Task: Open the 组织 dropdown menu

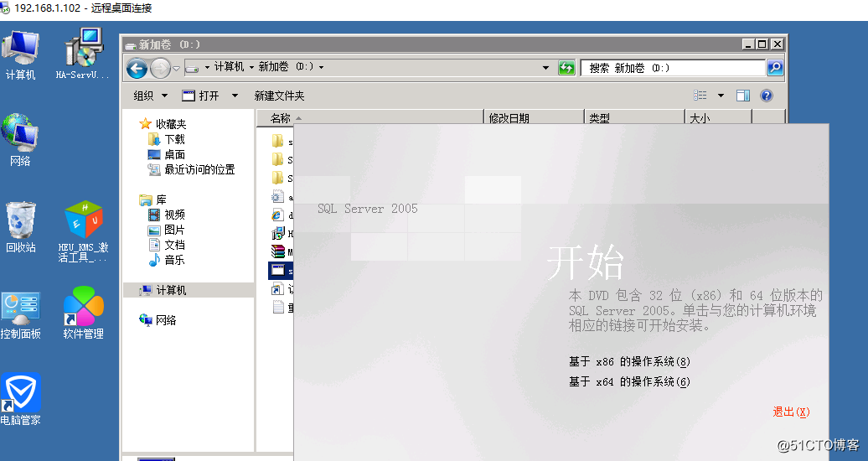Action: (x=151, y=96)
